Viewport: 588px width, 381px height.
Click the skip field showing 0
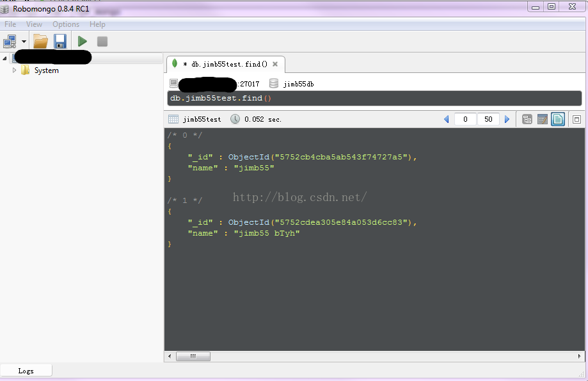[465, 119]
